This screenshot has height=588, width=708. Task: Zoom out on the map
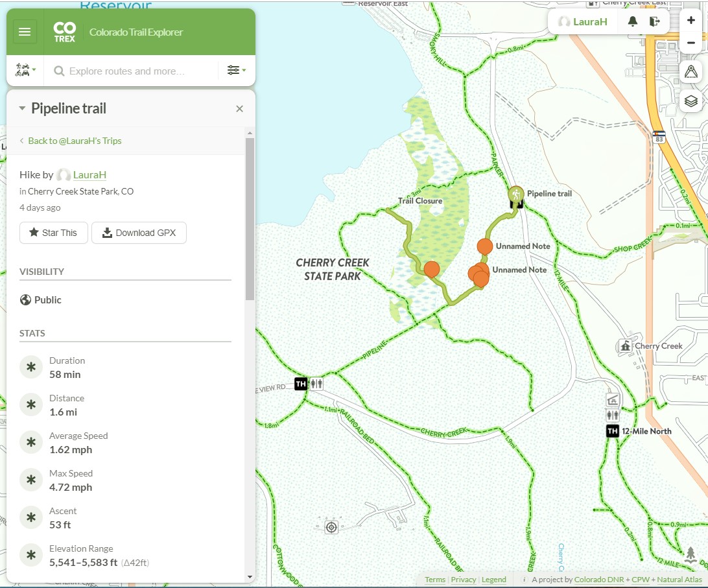coord(690,43)
